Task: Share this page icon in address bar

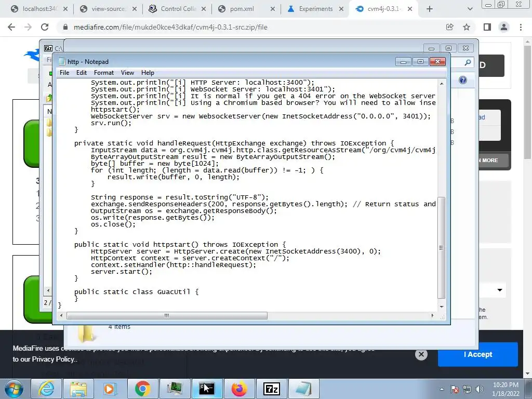Action: (450, 27)
